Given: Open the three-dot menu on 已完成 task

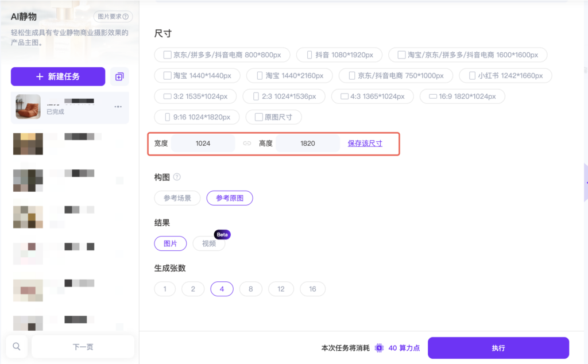Looking at the screenshot, I should (x=118, y=107).
